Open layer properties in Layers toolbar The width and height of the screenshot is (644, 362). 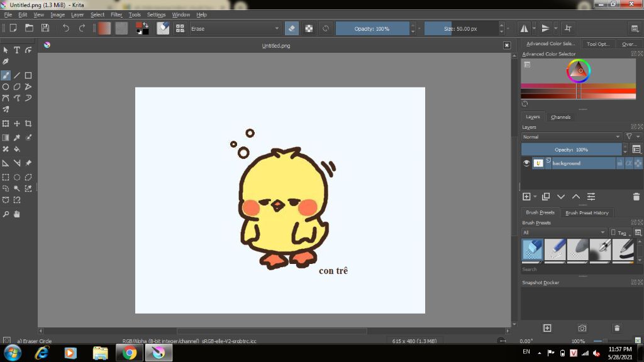click(x=591, y=197)
